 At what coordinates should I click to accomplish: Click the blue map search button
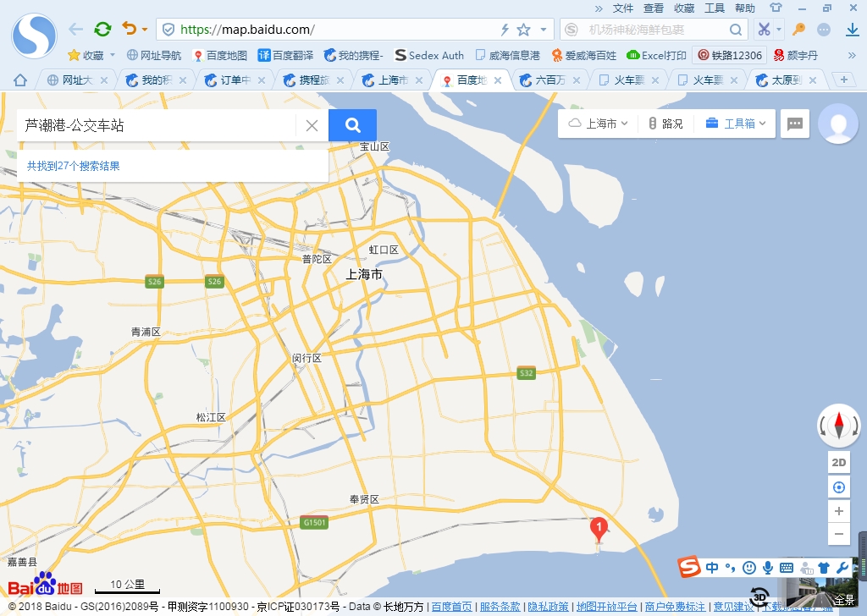tap(353, 125)
